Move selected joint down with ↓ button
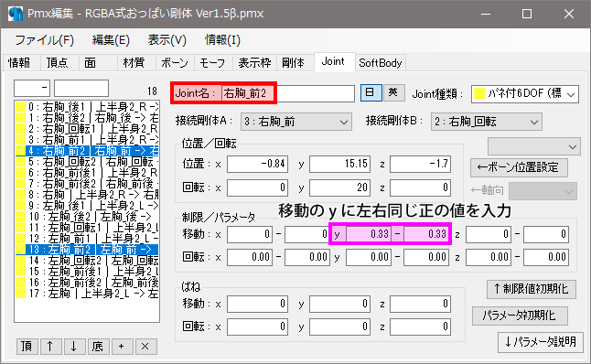 coord(74,347)
